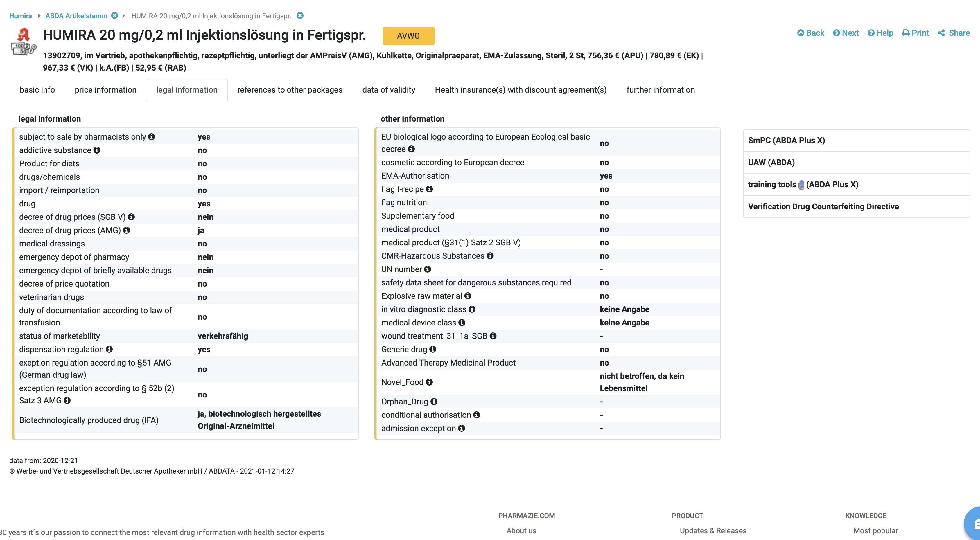The image size is (980, 540).
Task: Open the data of validity tab
Action: [x=388, y=90]
